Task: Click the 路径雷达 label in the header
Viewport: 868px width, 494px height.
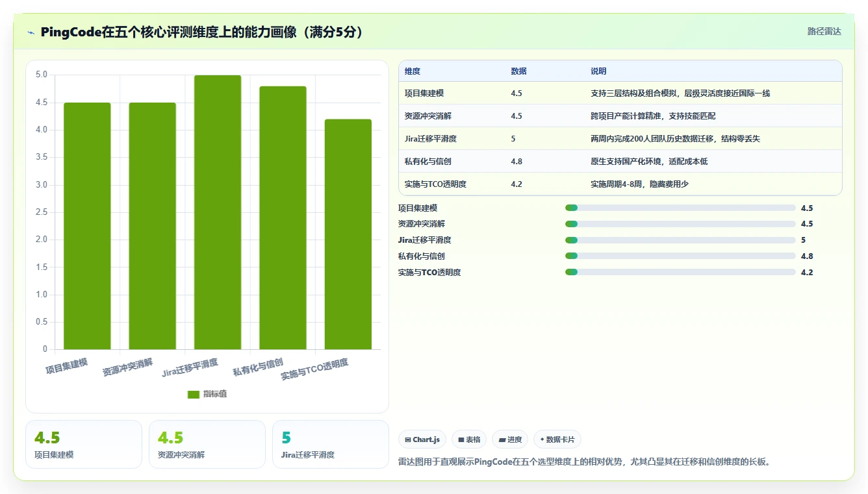Action: pos(824,31)
